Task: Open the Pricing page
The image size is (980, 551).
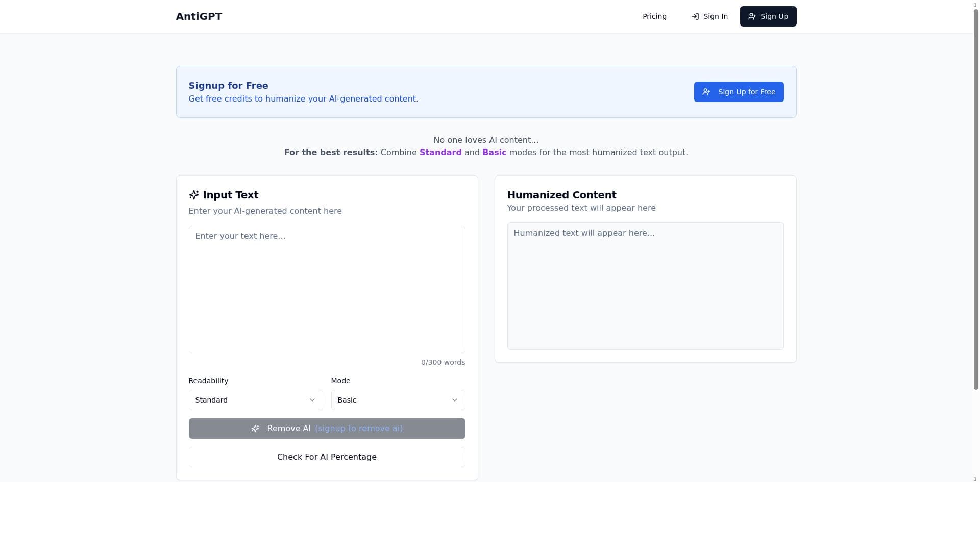Action: [x=654, y=16]
